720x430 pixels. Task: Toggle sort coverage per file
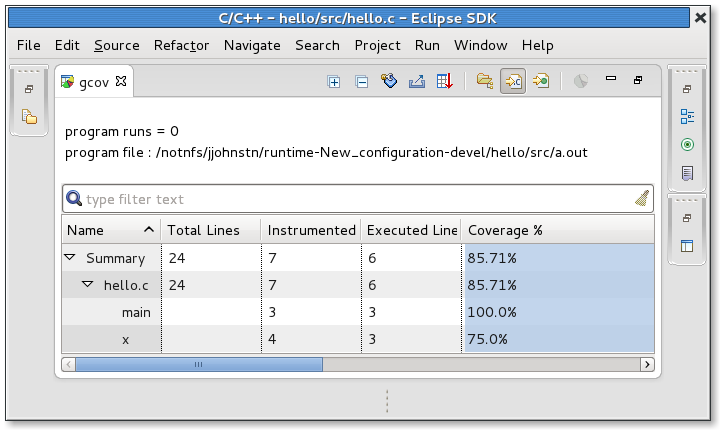point(513,81)
